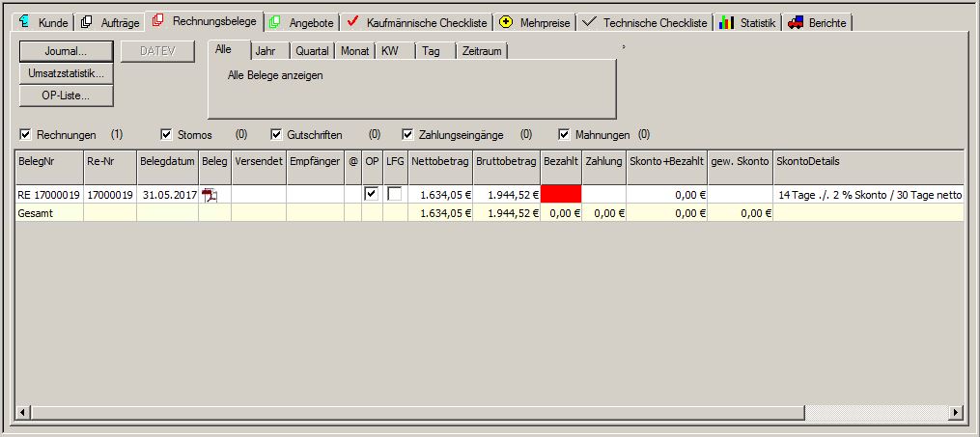
Task: Disable the Mahnungen checkbox
Action: [564, 135]
